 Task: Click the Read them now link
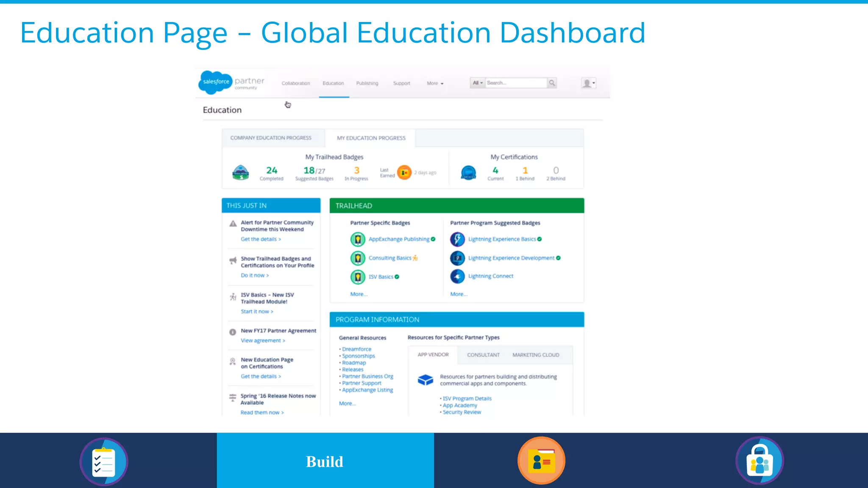262,413
